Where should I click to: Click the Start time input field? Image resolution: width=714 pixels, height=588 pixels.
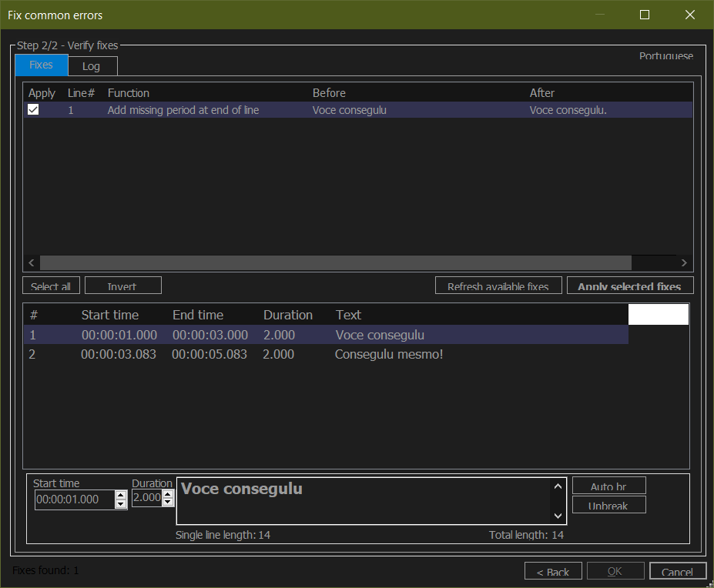[71, 499]
